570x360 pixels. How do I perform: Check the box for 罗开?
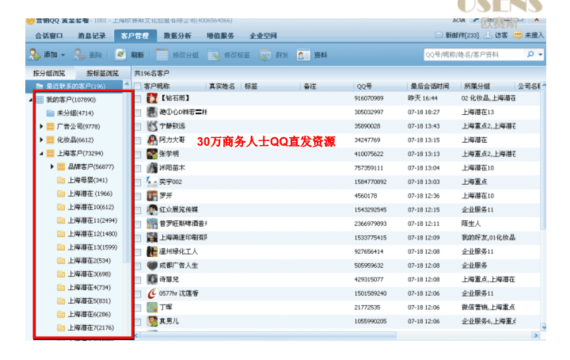pyautogui.click(x=138, y=196)
